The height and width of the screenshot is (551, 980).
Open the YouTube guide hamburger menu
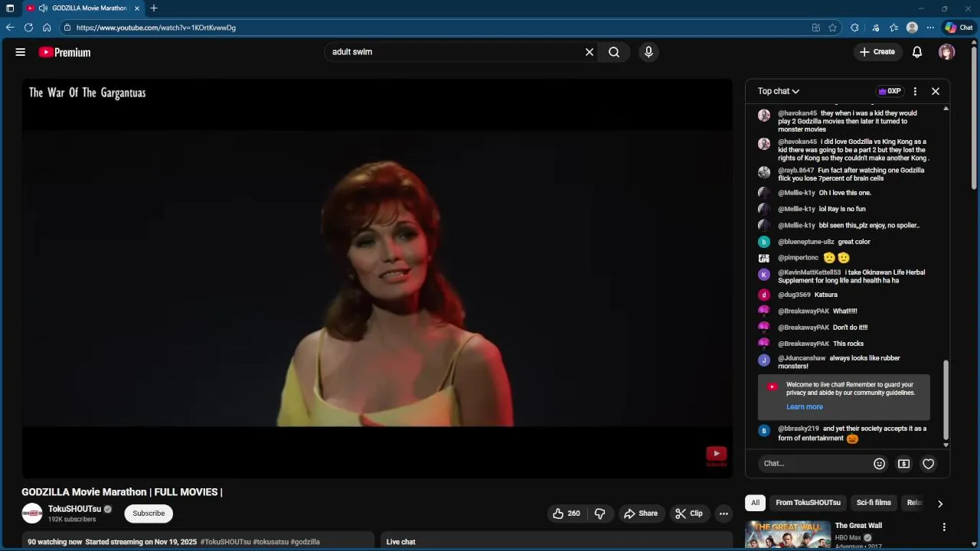[x=21, y=52]
